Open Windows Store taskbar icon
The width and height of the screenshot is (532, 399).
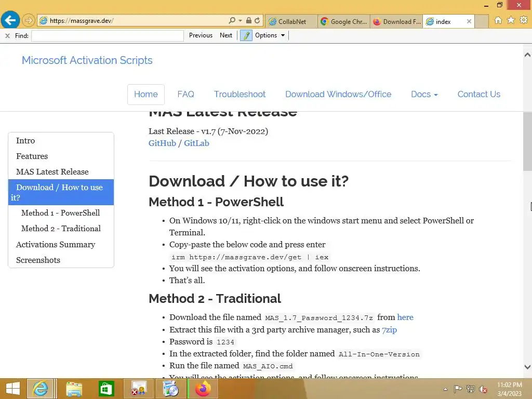click(x=106, y=389)
